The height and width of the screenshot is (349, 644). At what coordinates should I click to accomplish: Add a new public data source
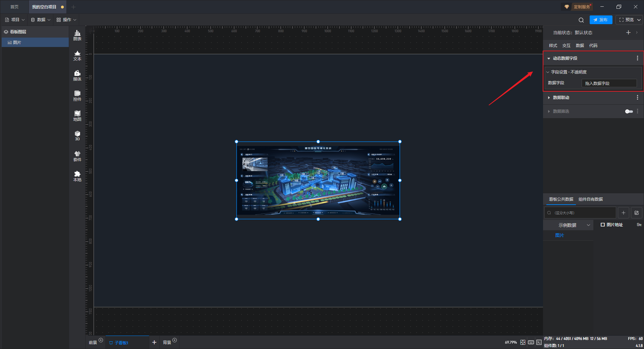point(623,213)
